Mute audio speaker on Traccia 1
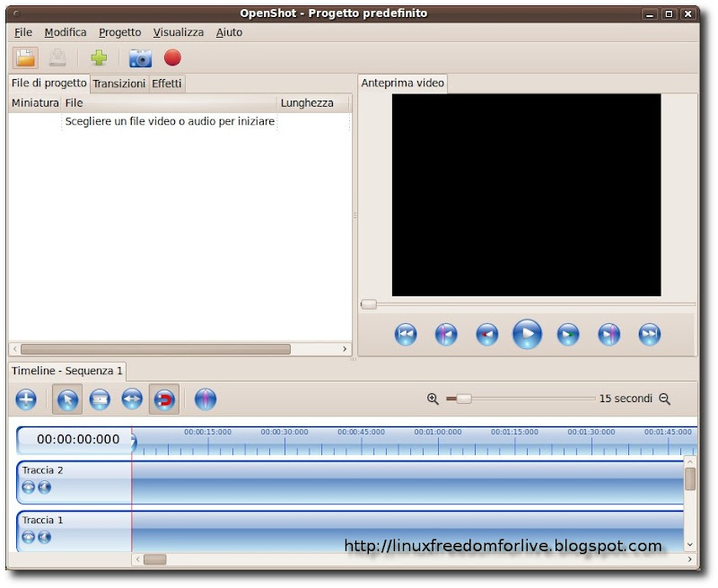 tap(44, 537)
